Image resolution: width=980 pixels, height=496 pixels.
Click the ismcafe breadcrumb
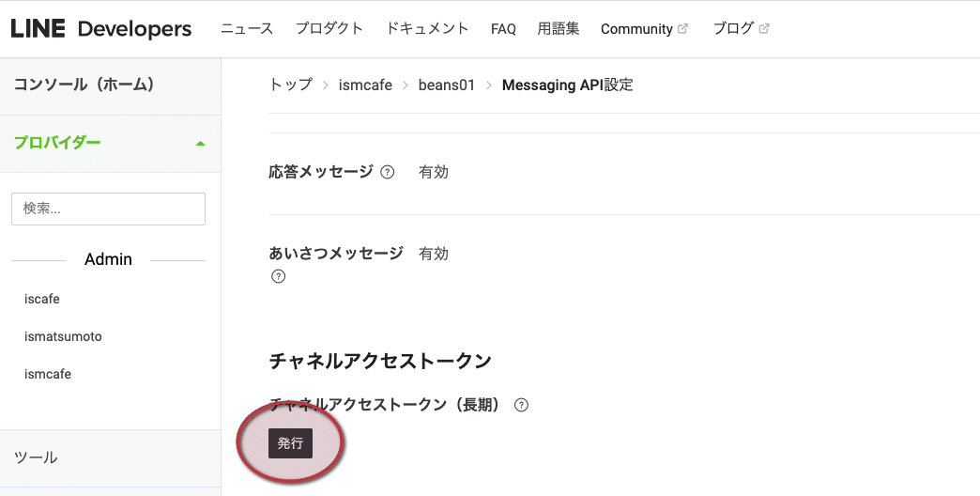[x=366, y=85]
